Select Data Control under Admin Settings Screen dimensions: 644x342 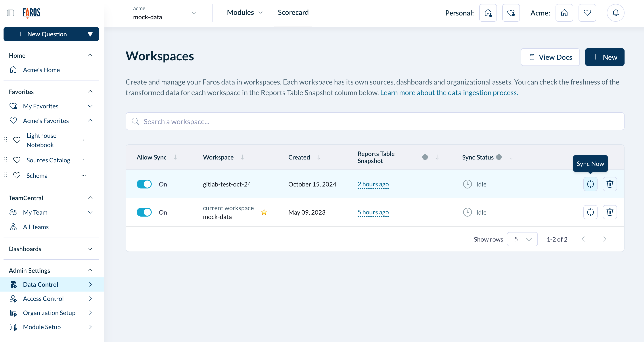pyautogui.click(x=40, y=284)
